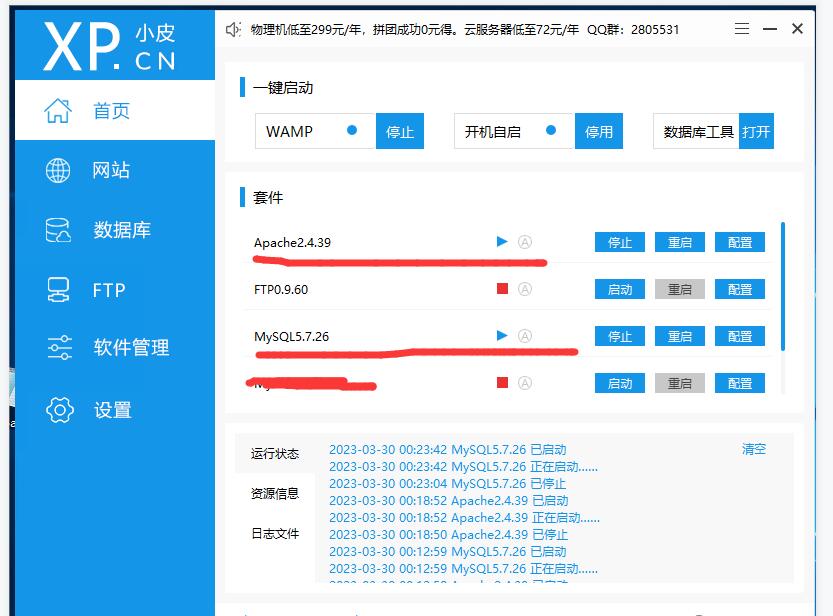Screen dimensions: 833x616
Task: Click the Apache2.4.39 running play indicator
Action: (x=502, y=242)
